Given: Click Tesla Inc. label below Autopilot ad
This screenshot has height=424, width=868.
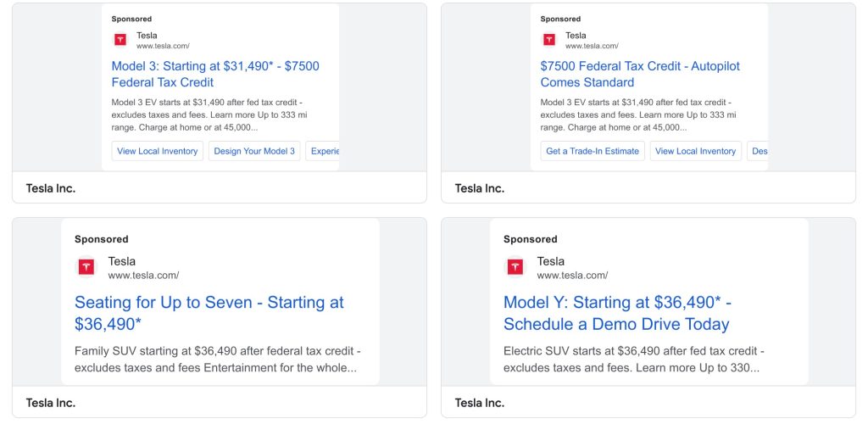Looking at the screenshot, I should 480,188.
